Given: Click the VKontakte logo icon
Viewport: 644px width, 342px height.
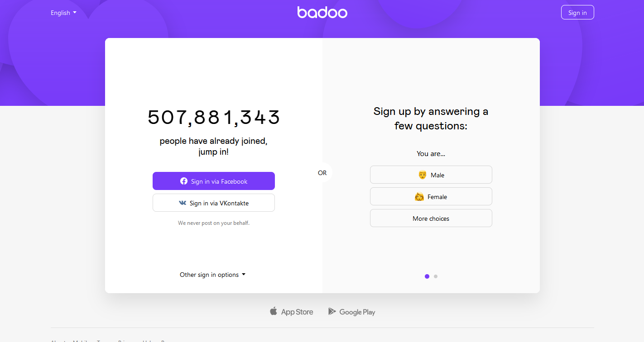Looking at the screenshot, I should pyautogui.click(x=183, y=203).
